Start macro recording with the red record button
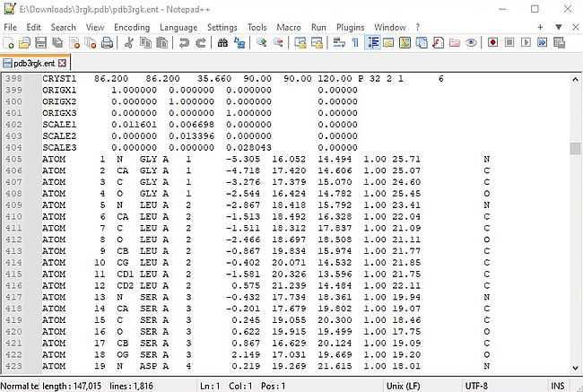583x392 pixels. pos(492,42)
